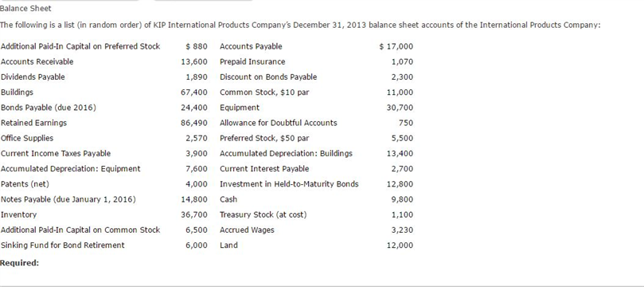
Task: Click the Retained Earnings amount 86,490
Action: coord(194,123)
